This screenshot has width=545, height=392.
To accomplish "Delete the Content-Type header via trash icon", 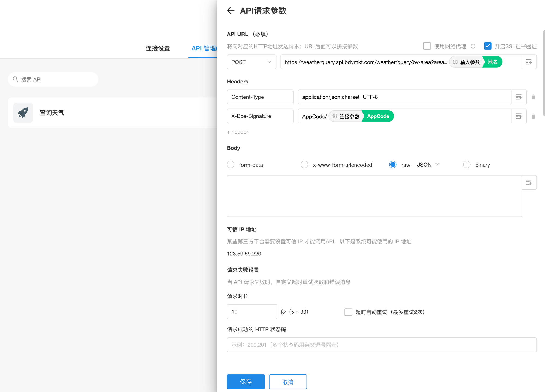I will 533,97.
